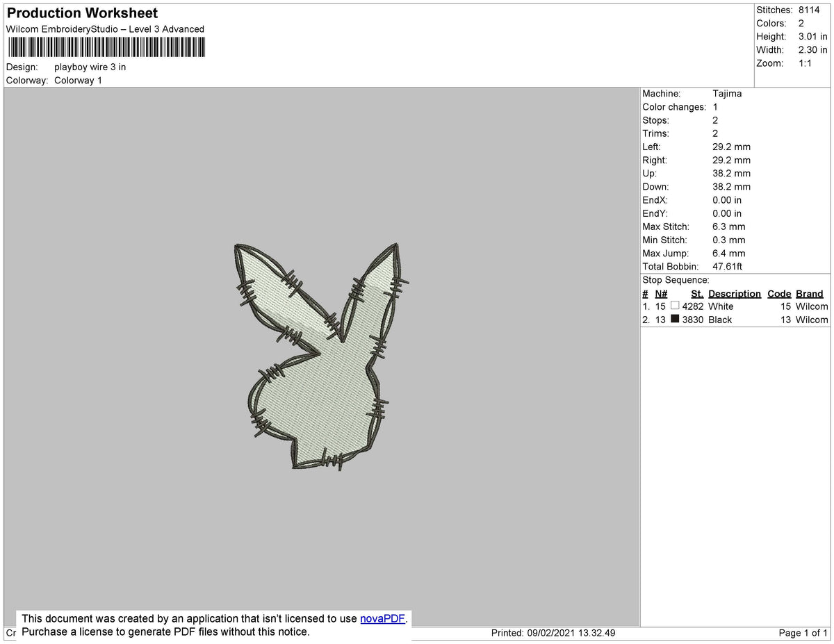Select the Max Jump value '6.4 mm'
The image size is (834, 644).
click(x=728, y=254)
